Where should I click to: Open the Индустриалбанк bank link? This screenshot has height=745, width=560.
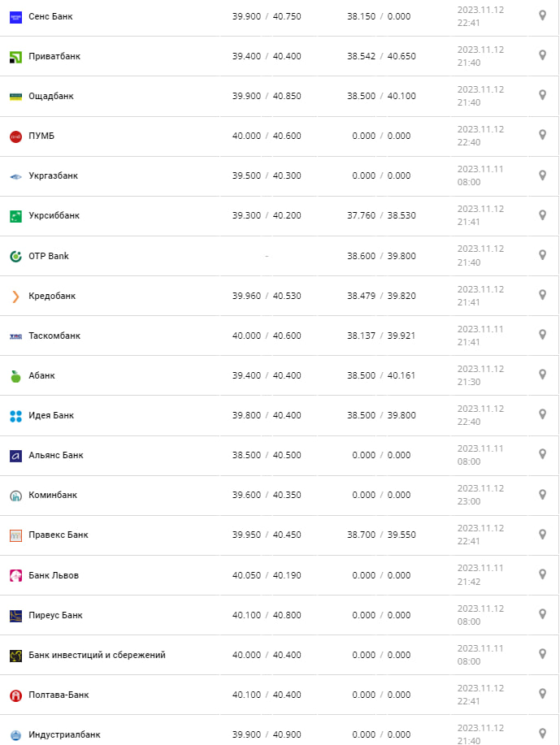(x=64, y=734)
